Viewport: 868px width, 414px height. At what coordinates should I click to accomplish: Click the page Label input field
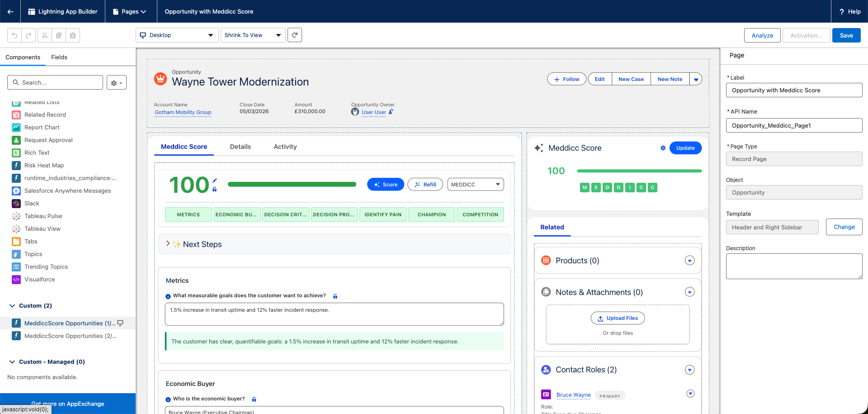794,90
